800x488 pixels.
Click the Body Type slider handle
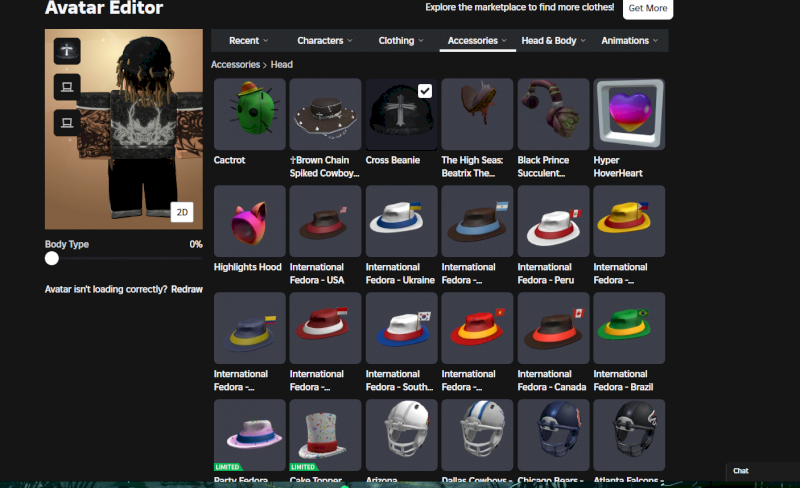point(52,258)
